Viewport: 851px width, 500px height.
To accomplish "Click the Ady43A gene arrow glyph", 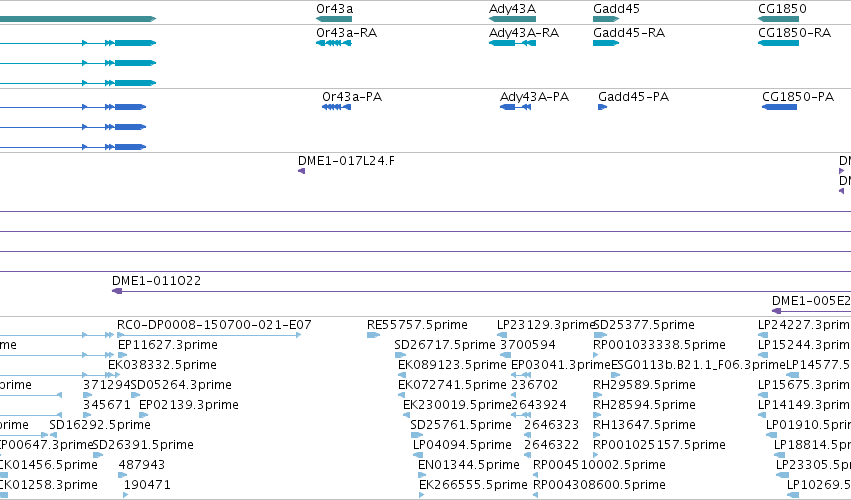I will [x=512, y=19].
